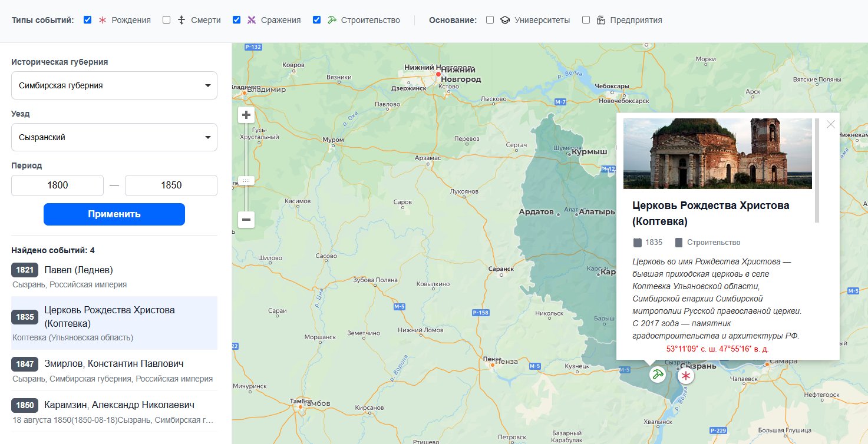Enable the Смерти checkbox
The height and width of the screenshot is (444, 868).
(167, 20)
